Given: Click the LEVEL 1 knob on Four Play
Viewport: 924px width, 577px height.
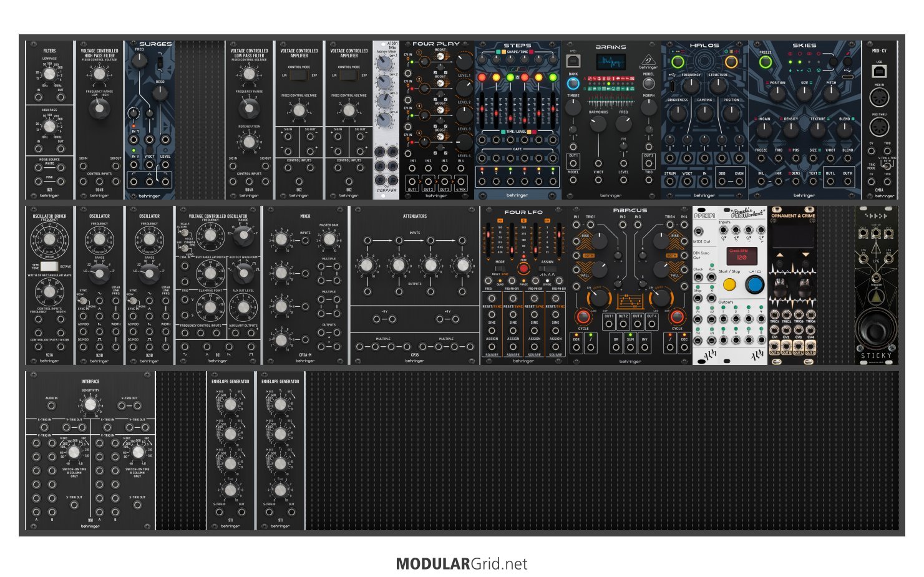Looking at the screenshot, I should click(x=464, y=62).
